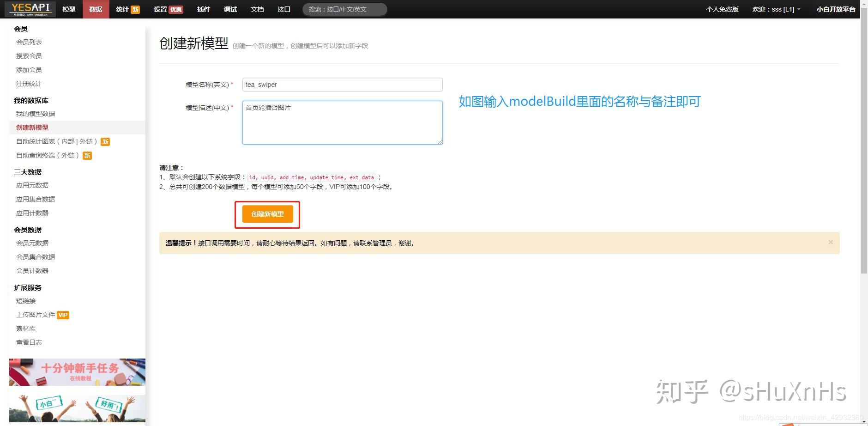This screenshot has width=868, height=426.
Task: Dismiss the warm tip alert with X
Action: (x=831, y=242)
